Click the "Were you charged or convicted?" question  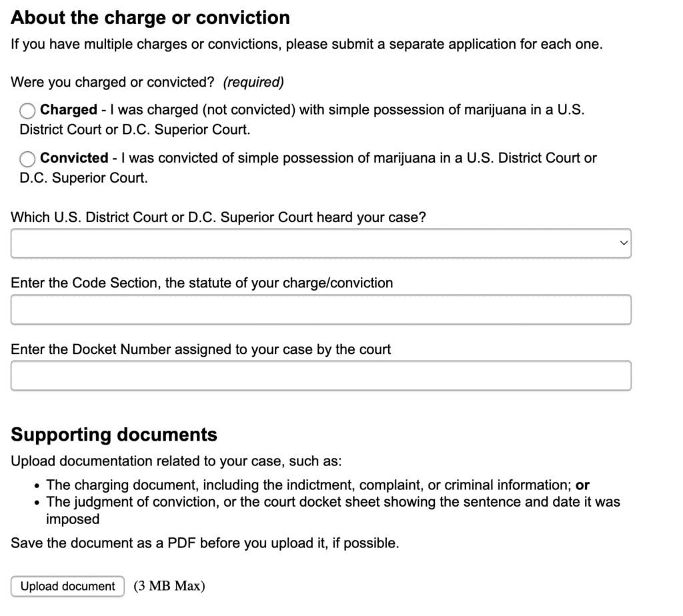point(113,82)
